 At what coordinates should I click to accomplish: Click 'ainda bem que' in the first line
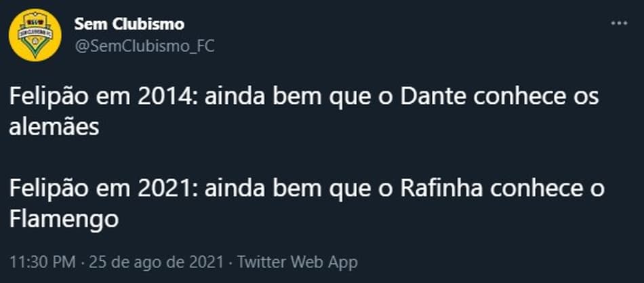[x=289, y=97]
